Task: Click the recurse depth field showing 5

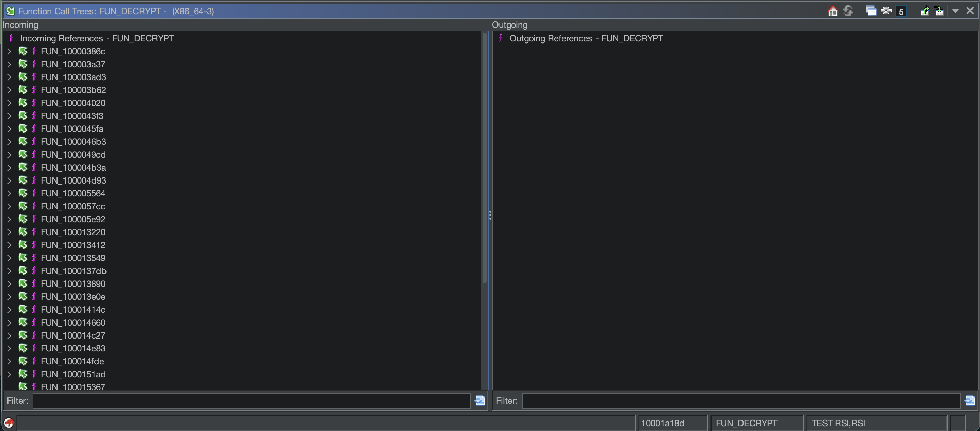Action: (x=901, y=12)
